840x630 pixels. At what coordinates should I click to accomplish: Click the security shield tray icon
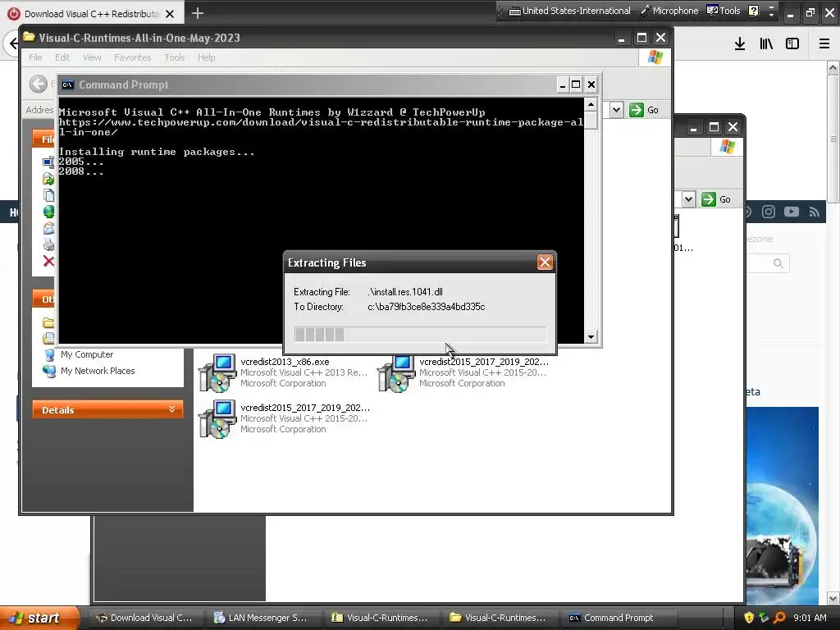748,618
